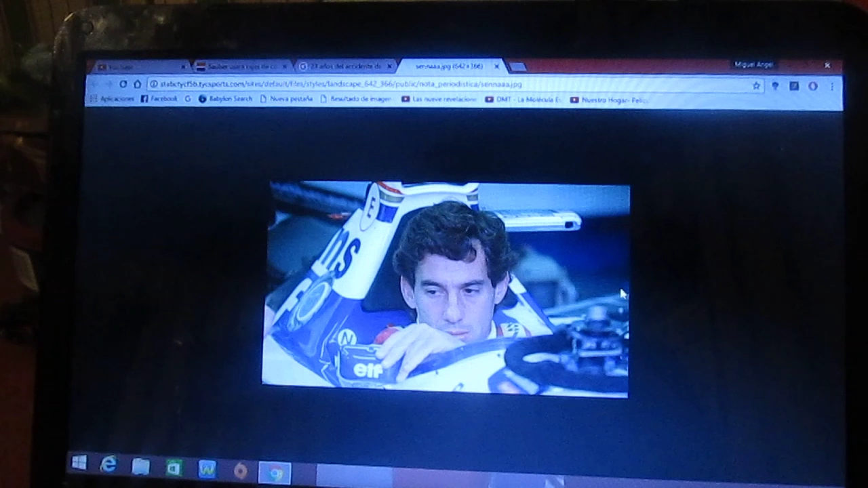
Task: Open a new tab button
Action: tap(517, 66)
